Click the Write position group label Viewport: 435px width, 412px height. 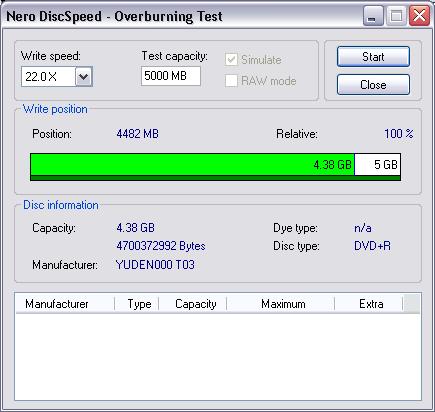click(55, 109)
